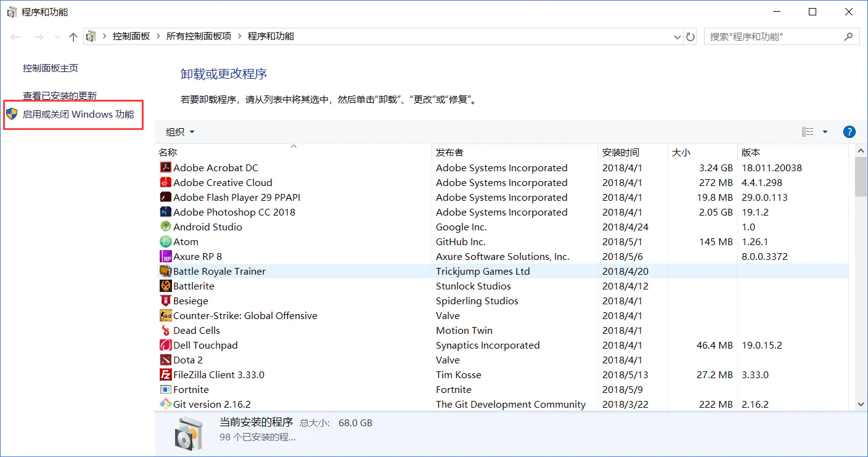868x457 pixels.
Task: Open help with the blue question mark icon
Action: [849, 132]
